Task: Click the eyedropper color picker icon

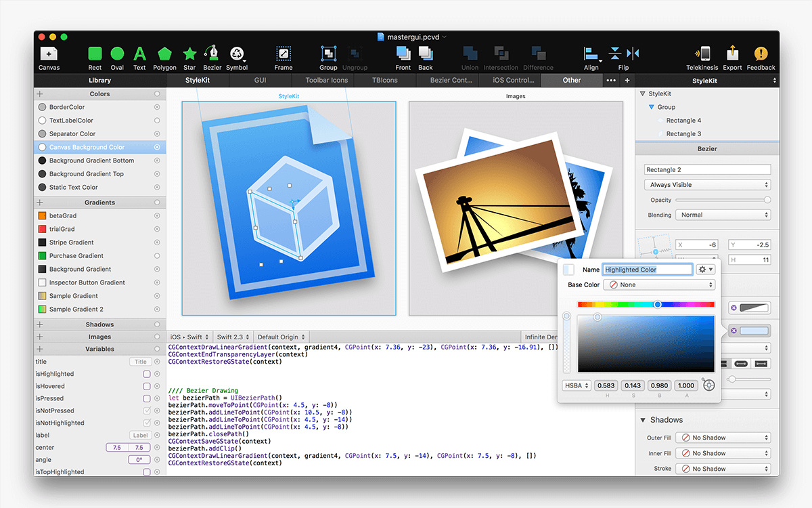Action: pos(708,385)
